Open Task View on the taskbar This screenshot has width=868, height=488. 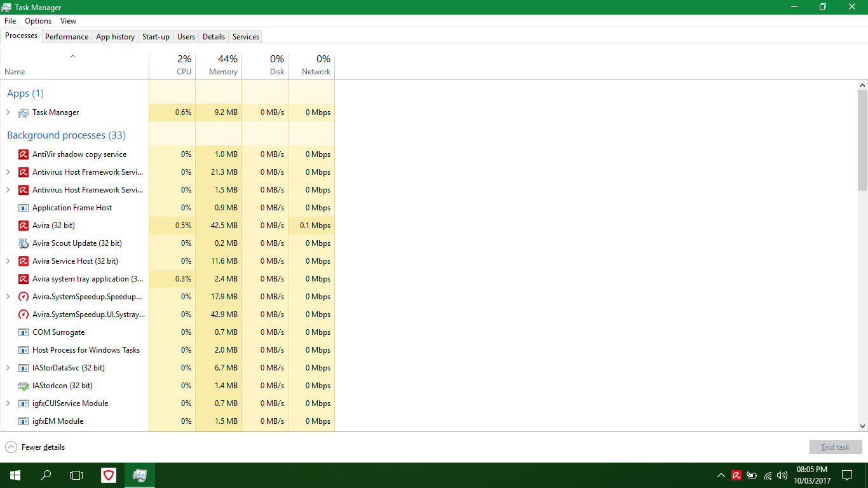[76, 475]
